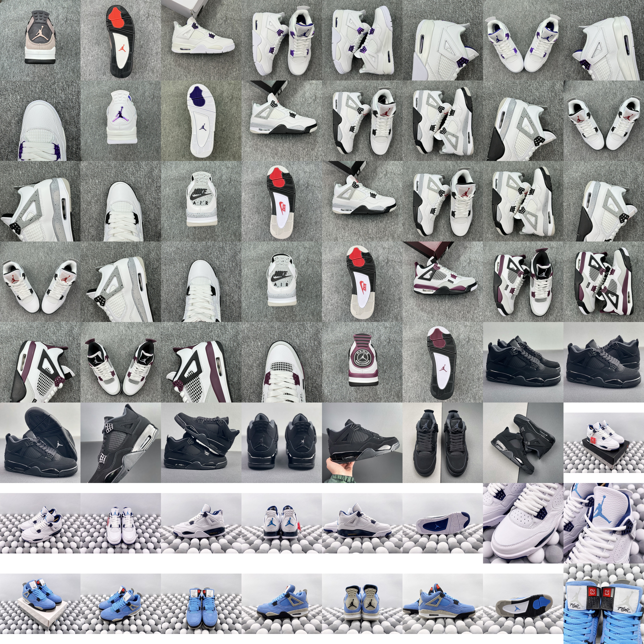The height and width of the screenshot is (644, 644).
Task: Select the top-down view of black pair
Action: pyautogui.click(x=443, y=443)
